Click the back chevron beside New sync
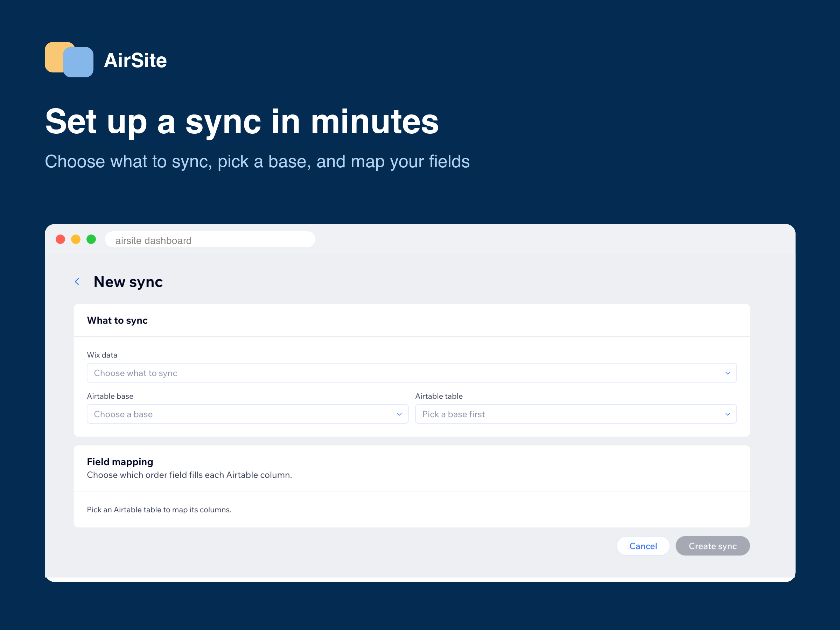The image size is (840, 630). coord(77,281)
